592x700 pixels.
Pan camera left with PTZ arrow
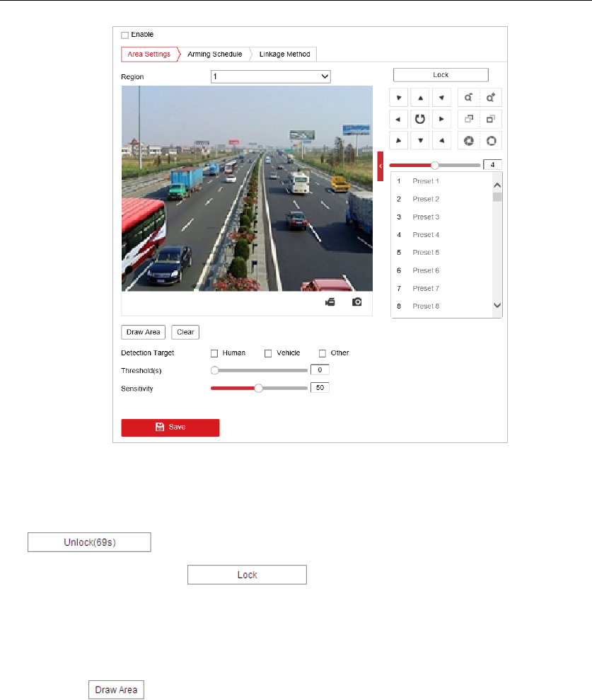[x=398, y=119]
